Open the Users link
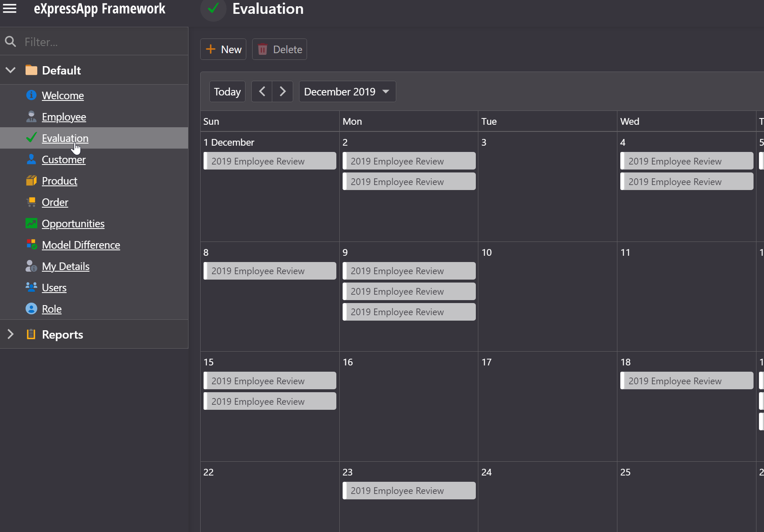 (x=54, y=288)
